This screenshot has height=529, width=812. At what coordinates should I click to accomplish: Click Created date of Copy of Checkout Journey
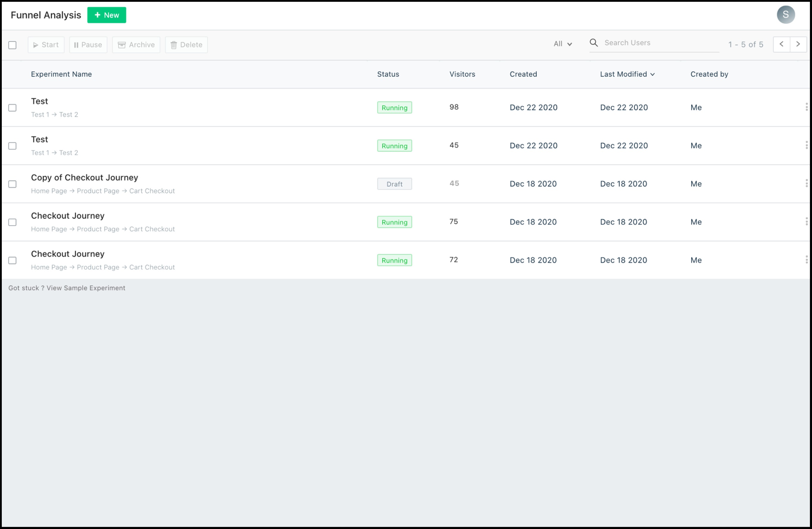533,184
